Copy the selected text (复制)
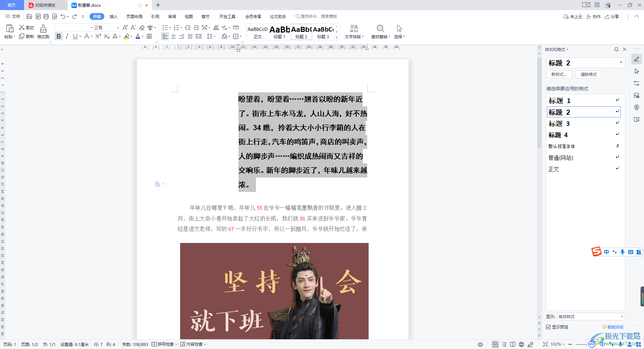The width and height of the screenshot is (644, 349). pos(26,36)
